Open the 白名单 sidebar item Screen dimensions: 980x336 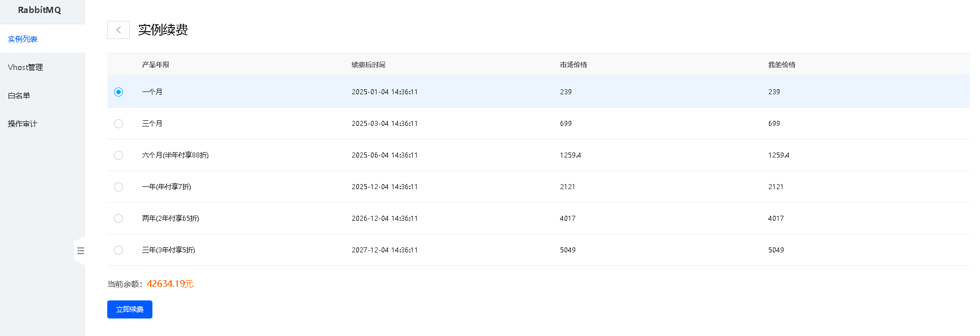click(19, 95)
